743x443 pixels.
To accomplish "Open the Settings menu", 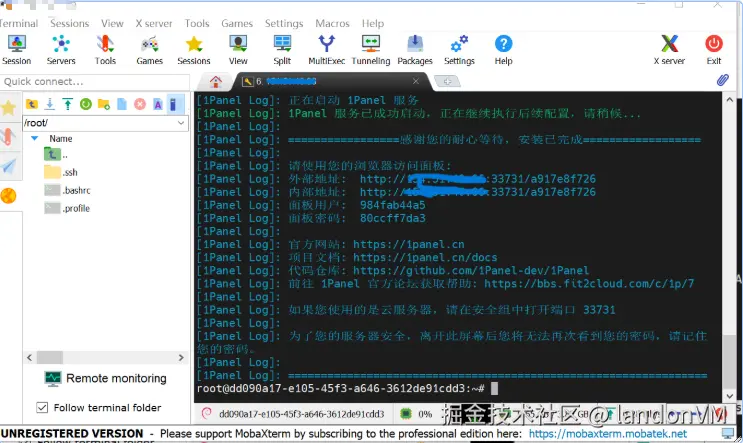I will 284,23.
